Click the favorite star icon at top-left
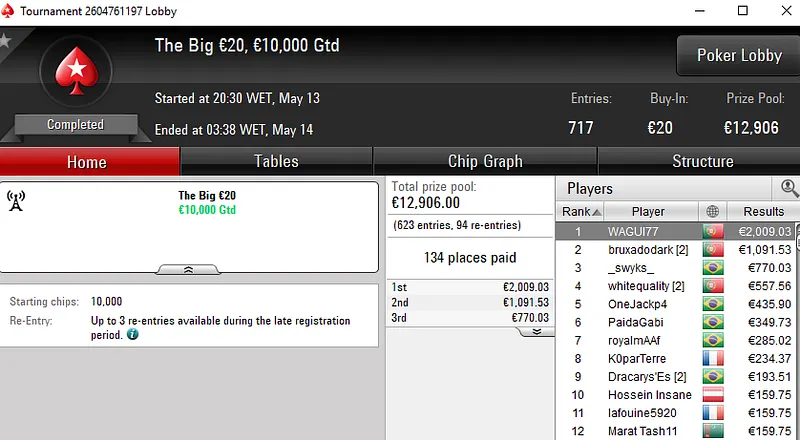The height and width of the screenshot is (440, 800). [x=4, y=41]
